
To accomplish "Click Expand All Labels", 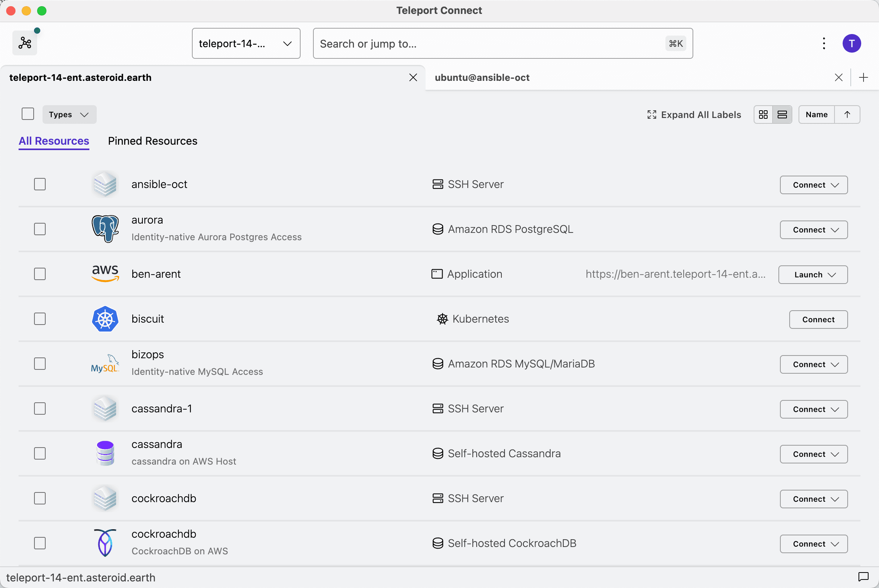I will coord(694,115).
